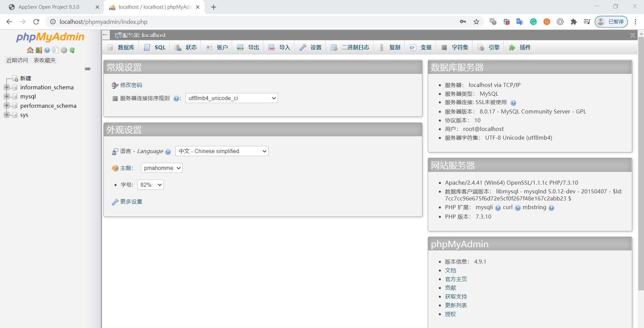Open the SQL tab
Viewport: 644px width, 328px height.
pos(155,47)
